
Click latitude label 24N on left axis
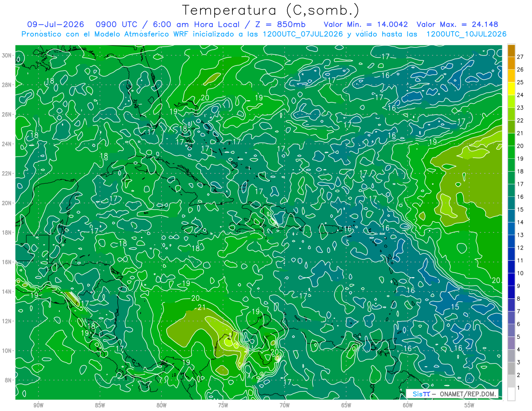coord(7,144)
